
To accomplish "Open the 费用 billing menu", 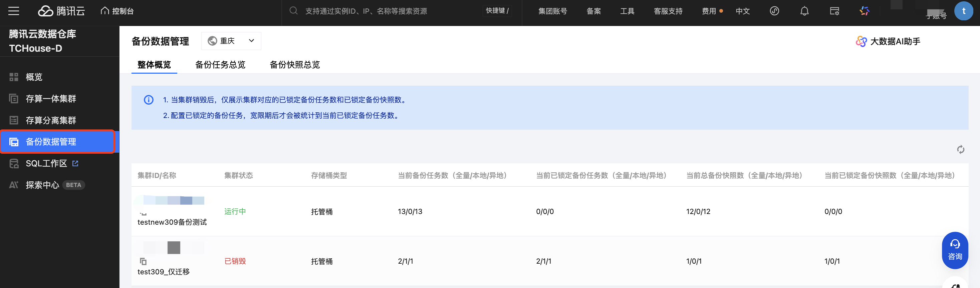I will coord(709,11).
